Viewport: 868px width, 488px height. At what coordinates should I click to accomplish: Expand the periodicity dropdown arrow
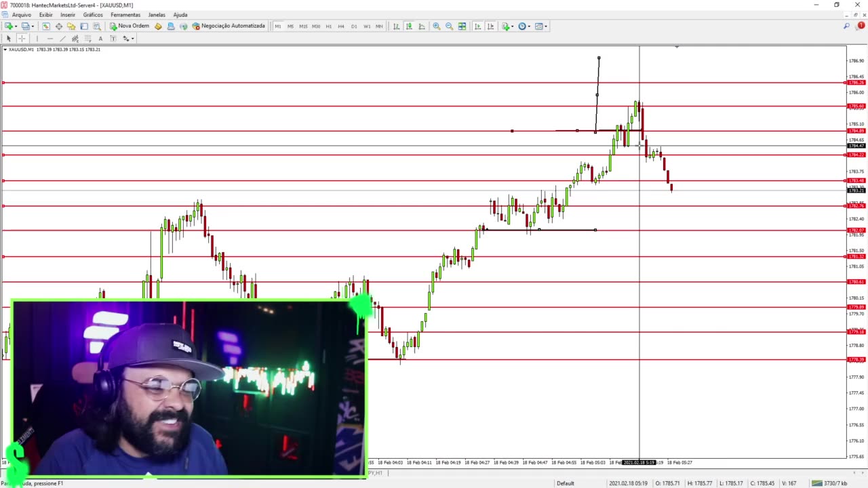click(529, 26)
